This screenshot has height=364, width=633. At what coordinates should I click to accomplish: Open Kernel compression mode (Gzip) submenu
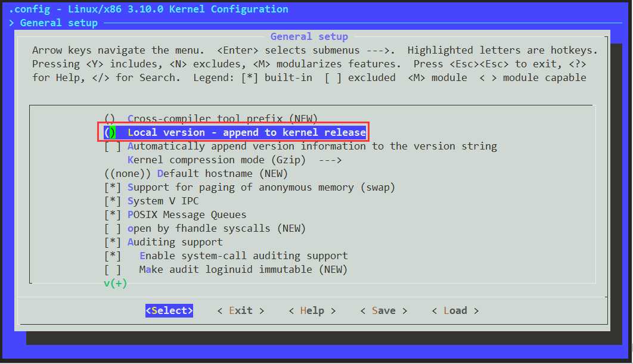(x=235, y=160)
